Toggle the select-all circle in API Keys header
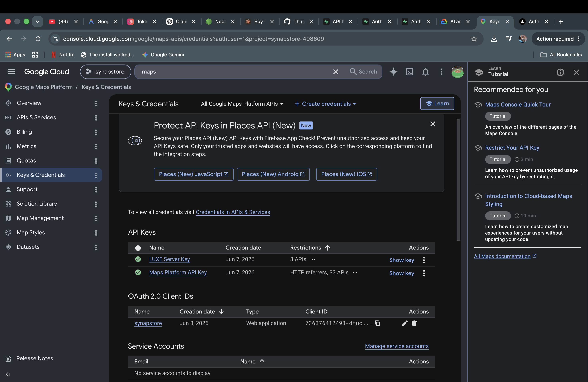Screen dimensions: 588x382 click(x=138, y=248)
